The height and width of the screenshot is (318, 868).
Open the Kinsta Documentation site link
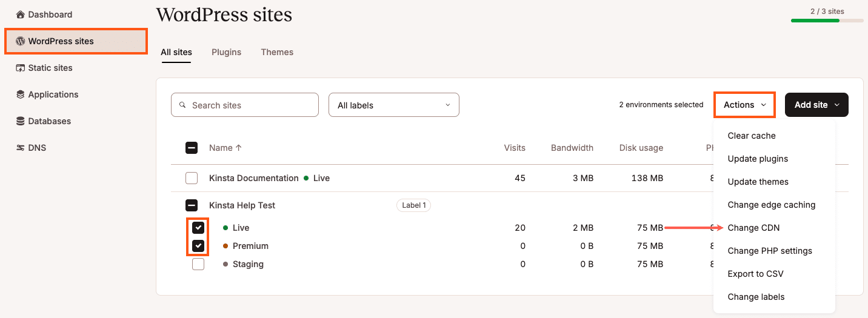(x=254, y=178)
